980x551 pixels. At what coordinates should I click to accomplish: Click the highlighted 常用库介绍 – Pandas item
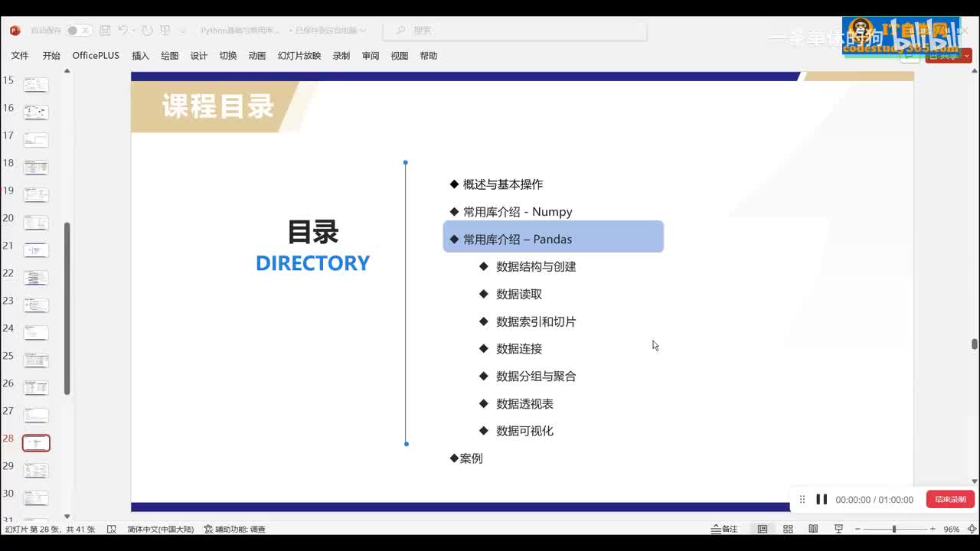pyautogui.click(x=554, y=236)
